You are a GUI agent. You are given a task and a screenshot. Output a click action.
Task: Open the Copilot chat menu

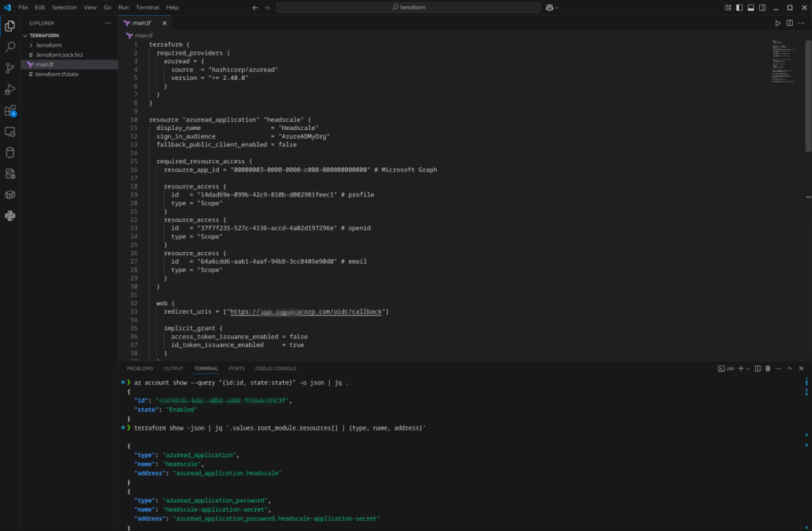(x=552, y=8)
